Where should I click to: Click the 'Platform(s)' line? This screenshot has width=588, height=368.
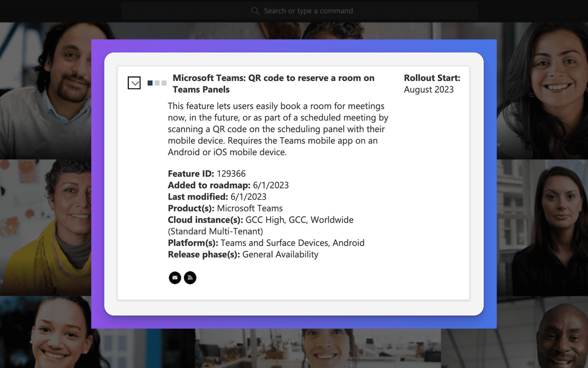coord(266,243)
